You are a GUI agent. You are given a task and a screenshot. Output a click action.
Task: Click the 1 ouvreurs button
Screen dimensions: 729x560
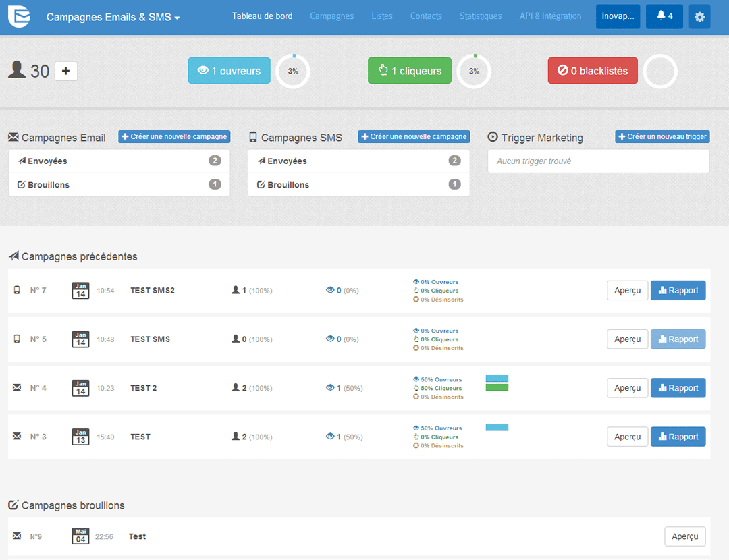[x=230, y=71]
